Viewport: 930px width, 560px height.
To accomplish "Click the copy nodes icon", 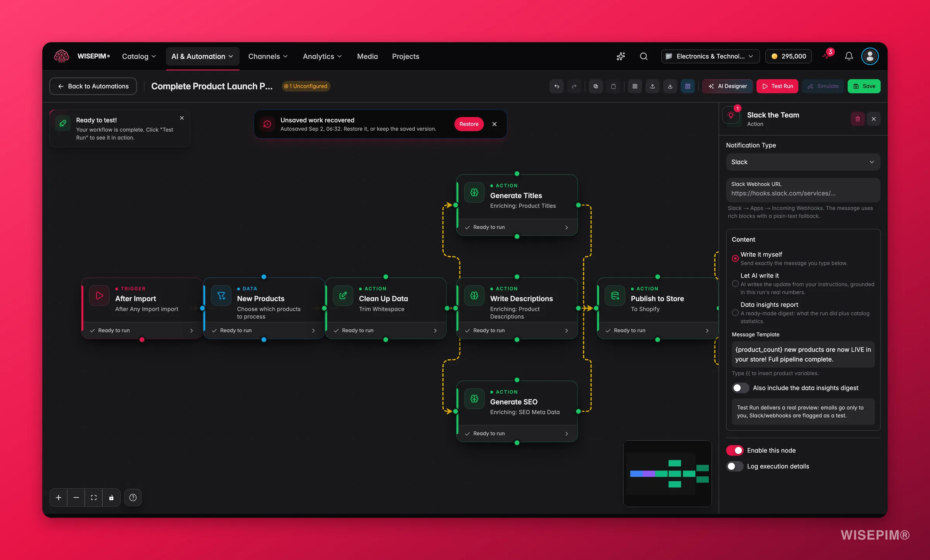I will (596, 86).
